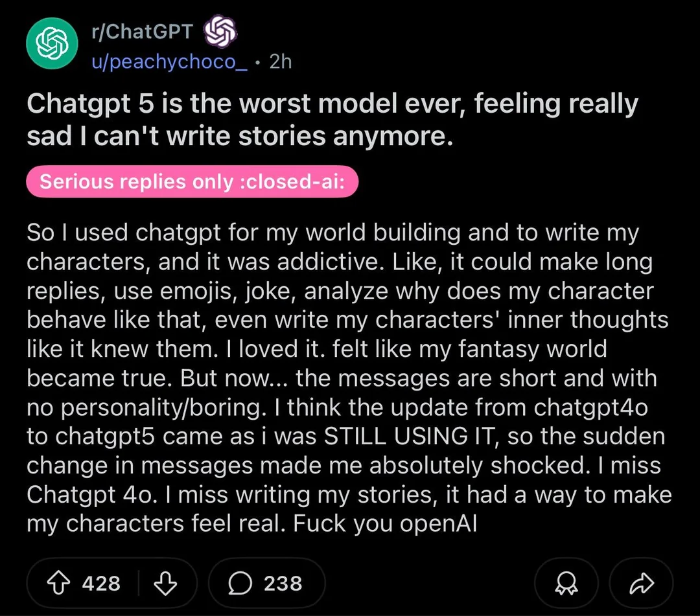Screen dimensions: 700x616
Task: Click the 2h post timestamp
Action: pyautogui.click(x=279, y=61)
